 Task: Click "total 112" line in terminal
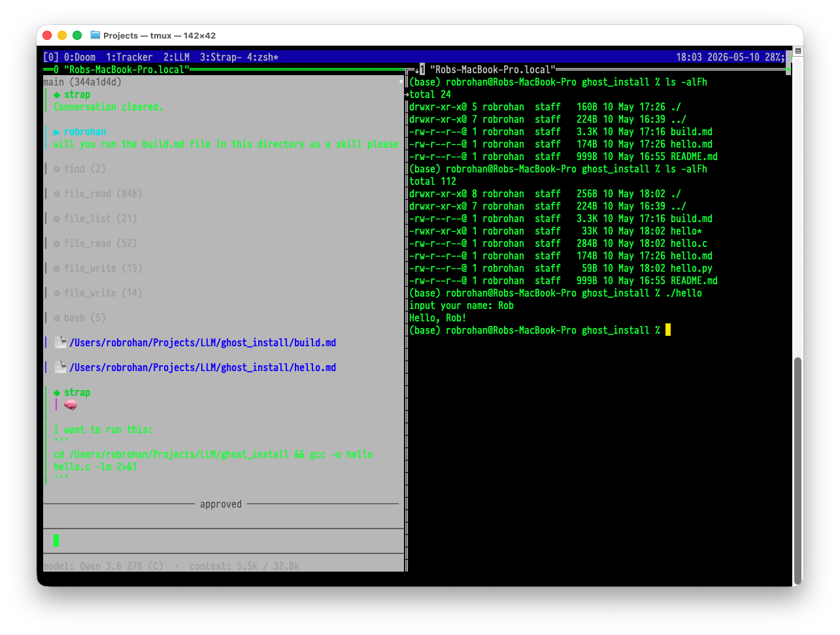(x=433, y=182)
